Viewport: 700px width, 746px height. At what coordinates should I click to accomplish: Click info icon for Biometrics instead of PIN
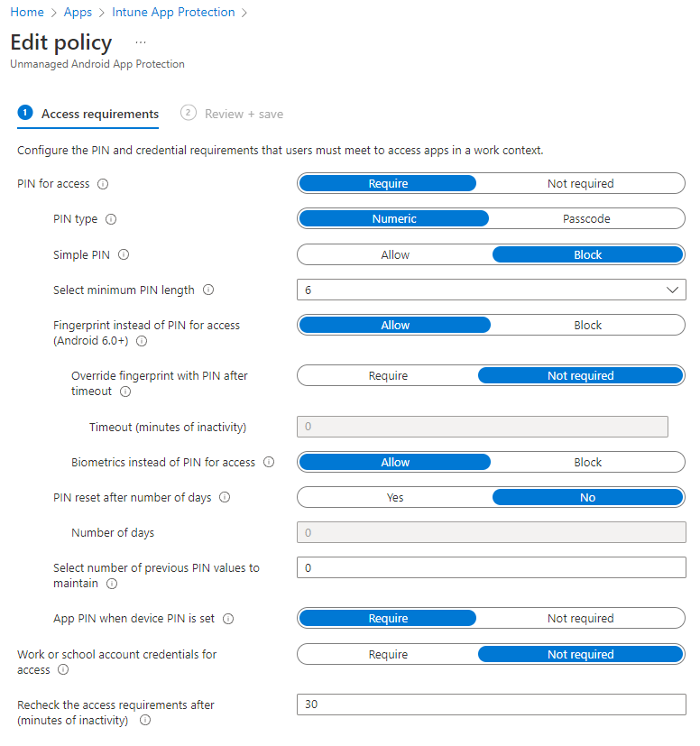(x=269, y=463)
